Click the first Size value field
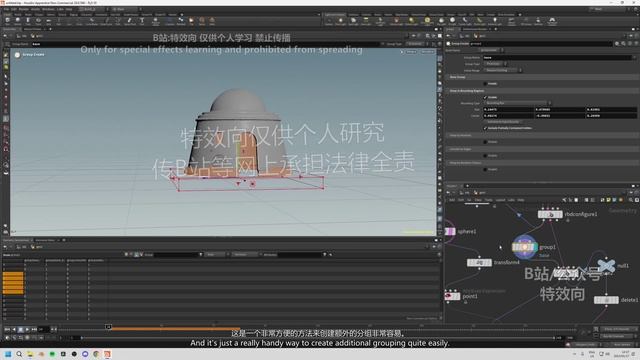 tap(508, 109)
